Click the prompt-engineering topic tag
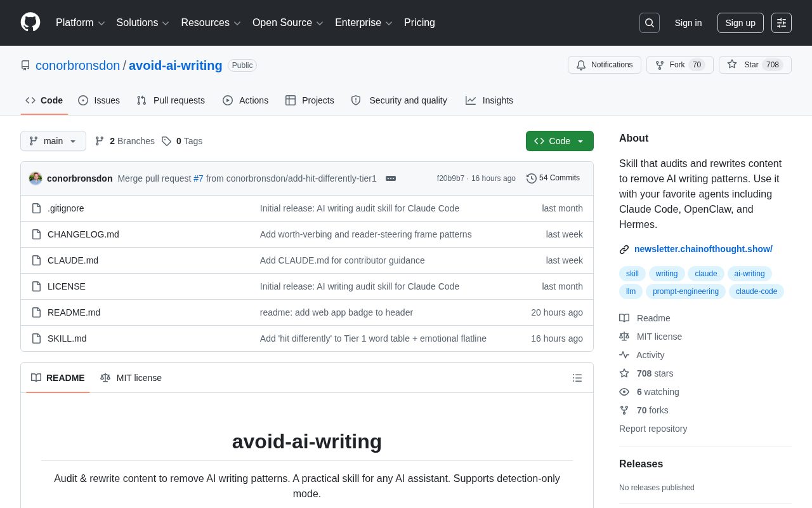Screen dimensions: 812x508 [x=686, y=291]
